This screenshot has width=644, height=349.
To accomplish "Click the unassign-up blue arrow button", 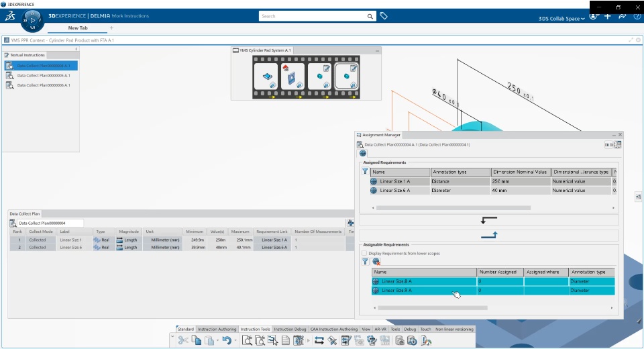I will click(489, 235).
